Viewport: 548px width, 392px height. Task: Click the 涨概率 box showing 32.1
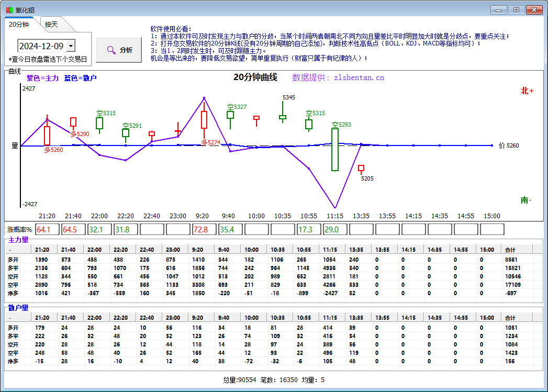coord(99,230)
